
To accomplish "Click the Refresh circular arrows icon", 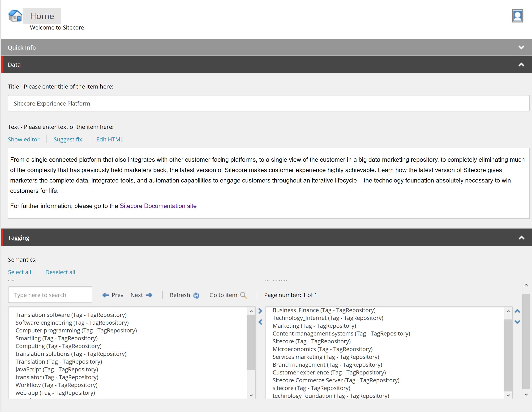I will click(x=196, y=295).
